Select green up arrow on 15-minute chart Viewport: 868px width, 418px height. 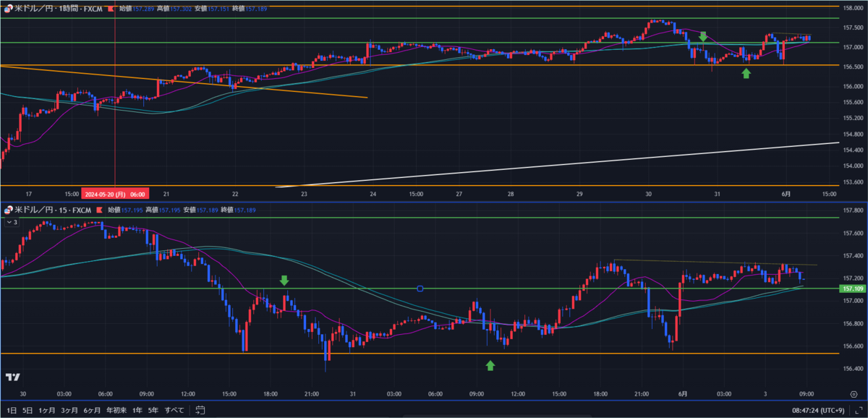coord(490,365)
